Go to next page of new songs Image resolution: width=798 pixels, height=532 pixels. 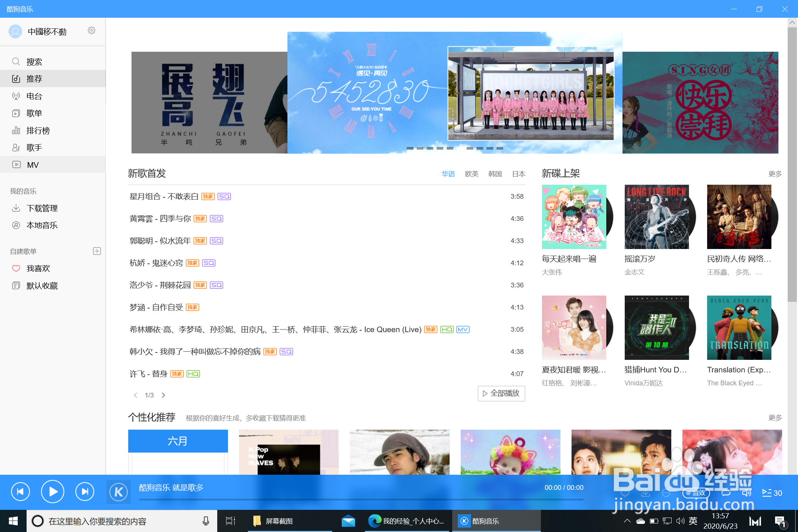click(x=164, y=395)
